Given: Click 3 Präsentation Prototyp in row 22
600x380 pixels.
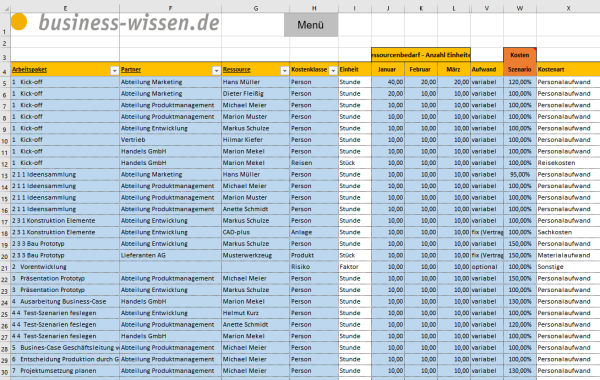Looking at the screenshot, I should 65,278.
